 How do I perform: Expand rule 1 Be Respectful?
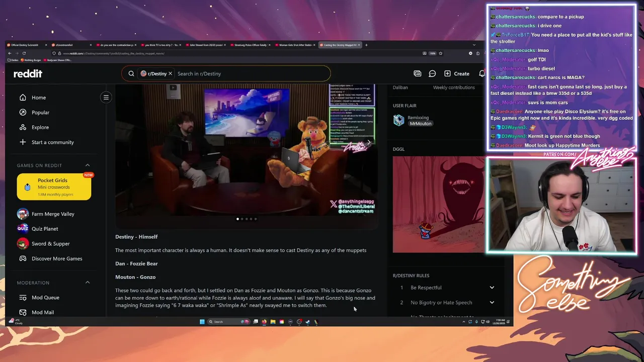click(x=492, y=288)
